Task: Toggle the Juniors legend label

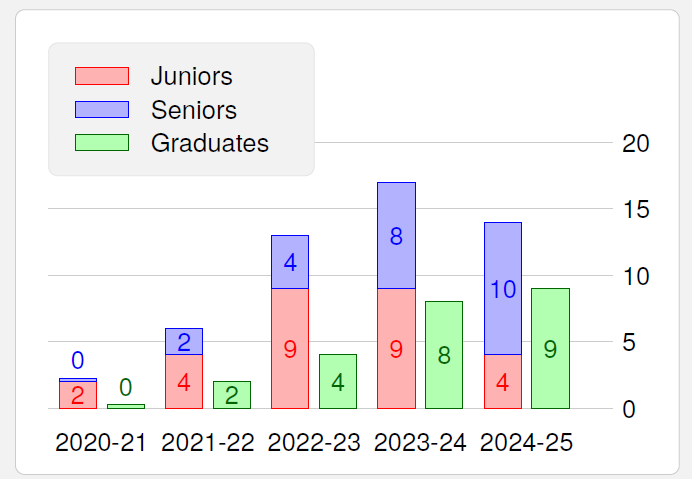Action: point(191,76)
